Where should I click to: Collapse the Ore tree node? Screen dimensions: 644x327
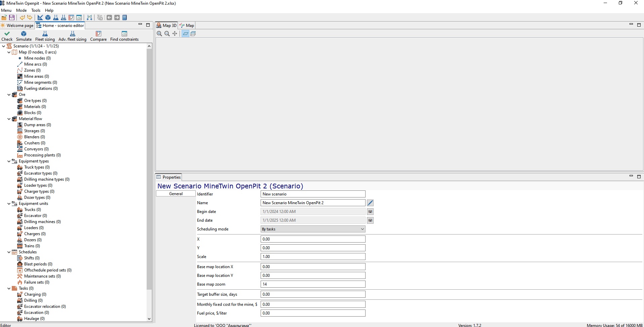click(x=9, y=95)
